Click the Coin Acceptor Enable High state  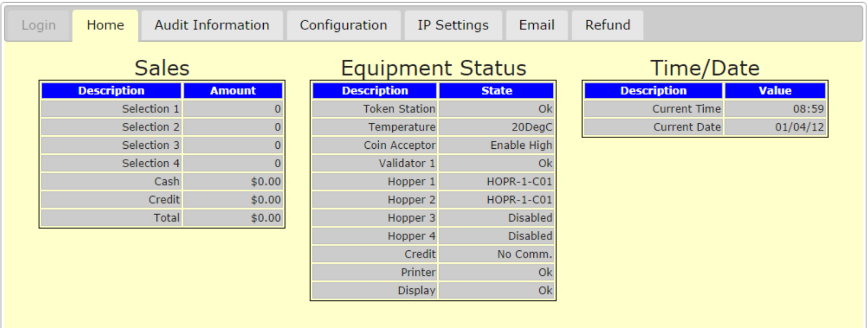click(x=496, y=146)
